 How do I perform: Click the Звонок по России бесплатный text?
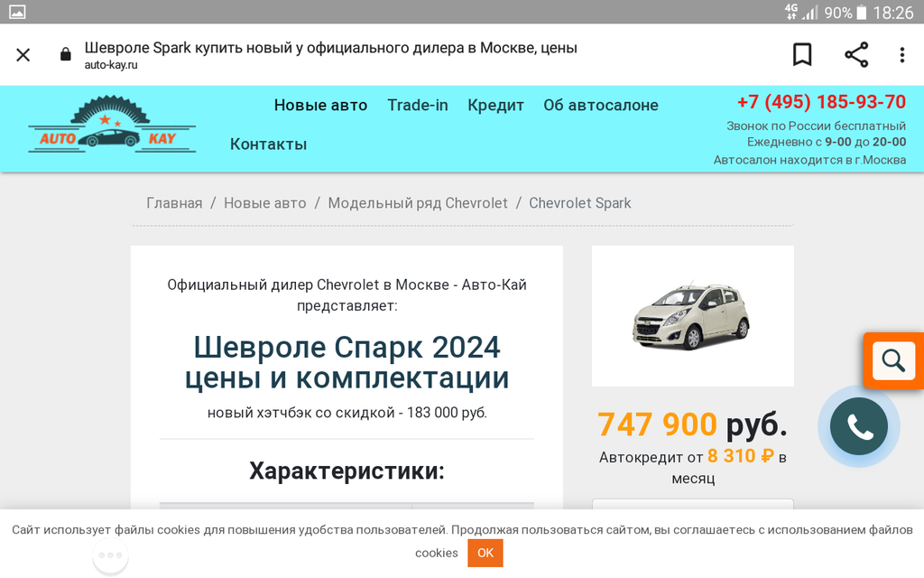coord(816,126)
